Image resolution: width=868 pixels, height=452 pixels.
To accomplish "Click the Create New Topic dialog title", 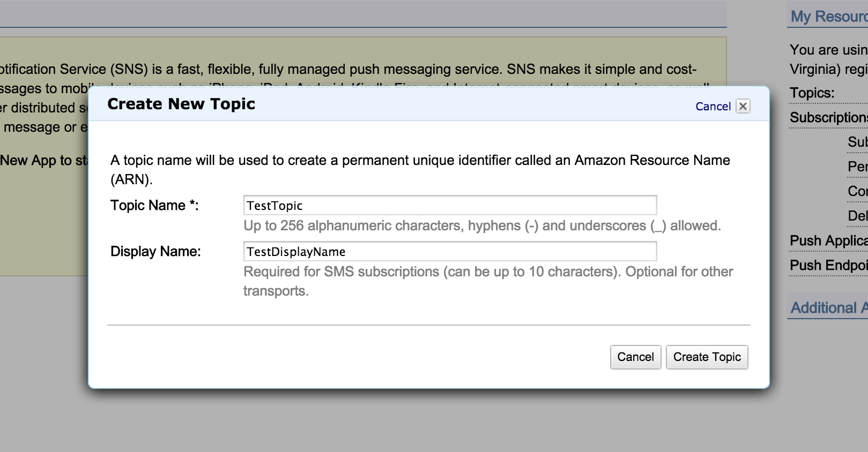I will click(181, 104).
